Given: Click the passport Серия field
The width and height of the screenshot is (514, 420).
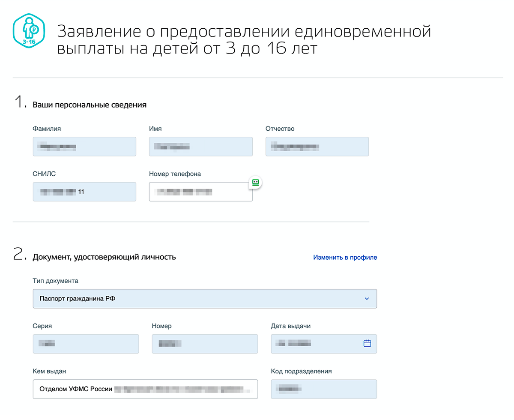Looking at the screenshot, I should (86, 344).
